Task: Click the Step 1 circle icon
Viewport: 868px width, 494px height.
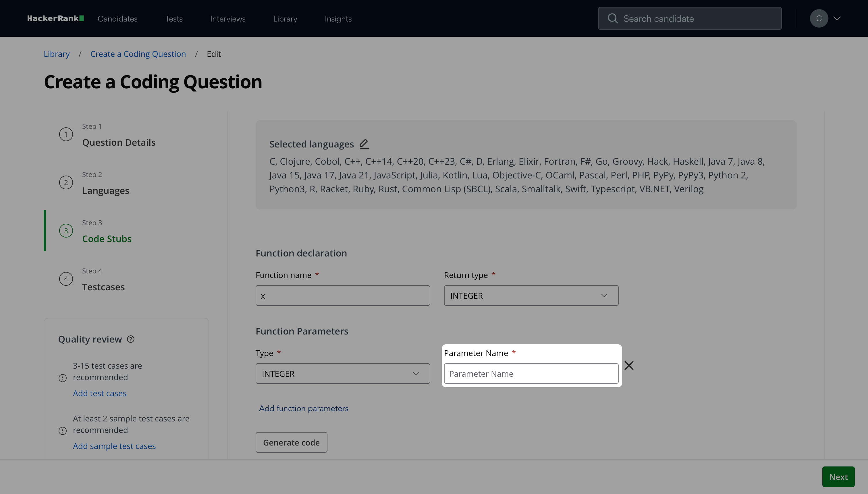Action: click(x=66, y=134)
